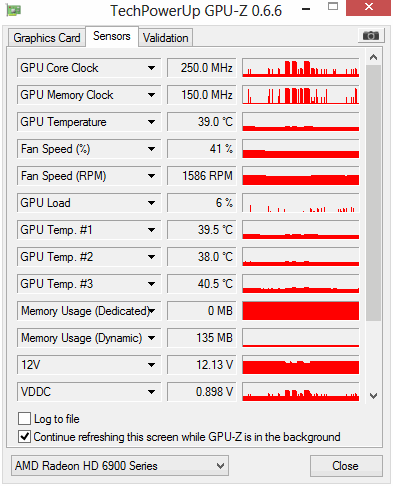Click the scrollbar down arrow

pyautogui.click(x=373, y=396)
